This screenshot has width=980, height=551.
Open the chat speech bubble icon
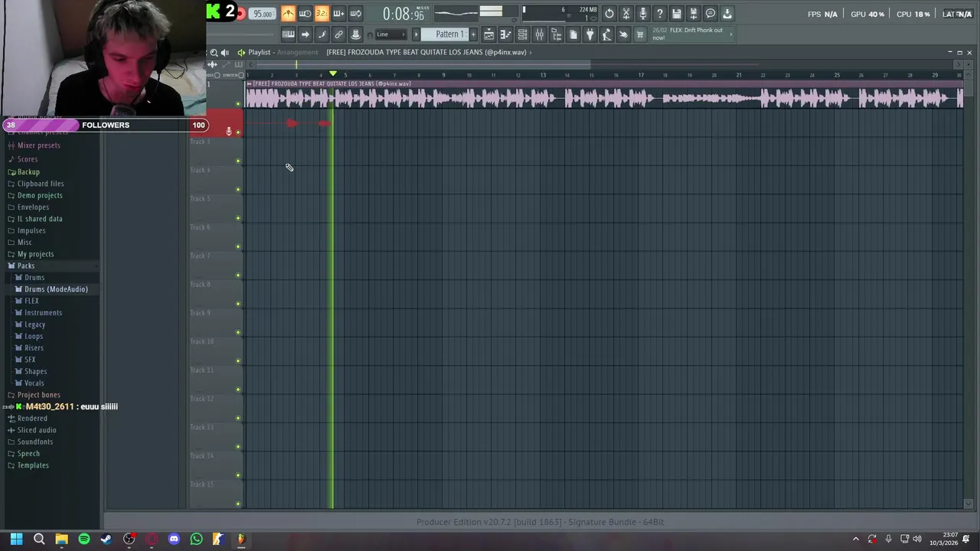click(x=710, y=13)
